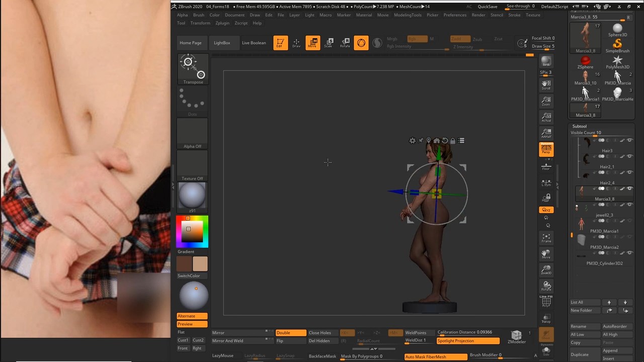This screenshot has height=362, width=644.
Task: Toggle Persp perspective view icon
Action: (546, 149)
